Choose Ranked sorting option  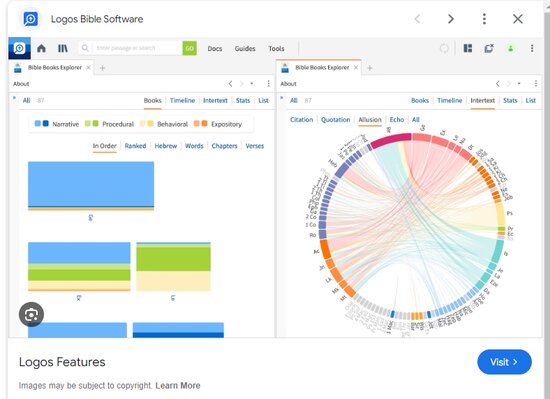(x=135, y=146)
